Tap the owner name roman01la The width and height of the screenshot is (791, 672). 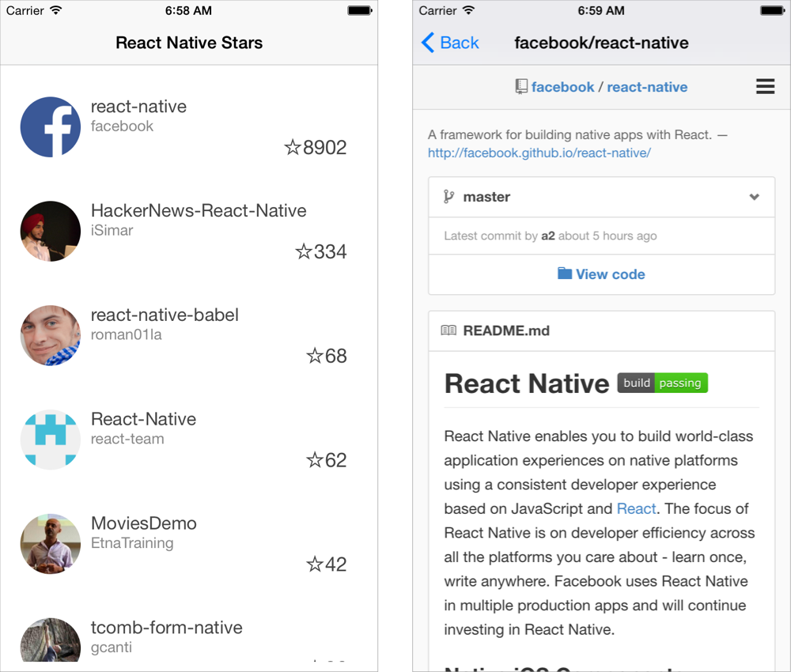tap(126, 334)
